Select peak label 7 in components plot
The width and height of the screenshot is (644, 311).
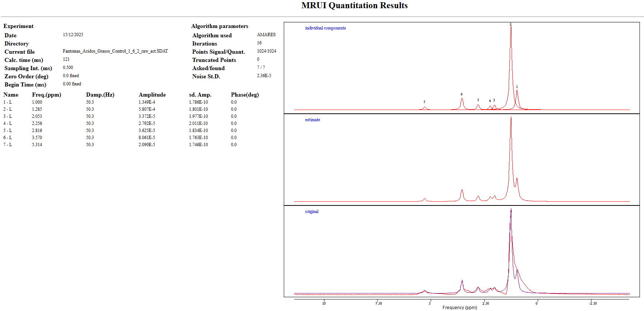pyautogui.click(x=424, y=102)
